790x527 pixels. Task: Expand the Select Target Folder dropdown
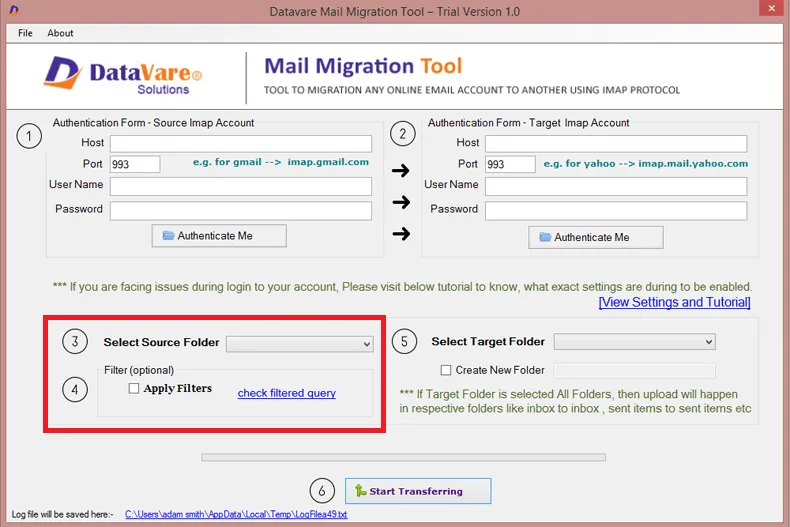tap(634, 342)
